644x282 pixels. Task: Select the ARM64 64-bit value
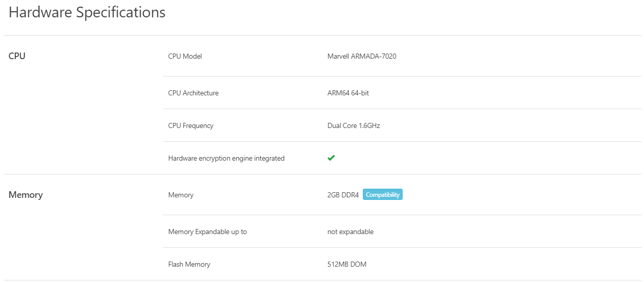(x=348, y=93)
